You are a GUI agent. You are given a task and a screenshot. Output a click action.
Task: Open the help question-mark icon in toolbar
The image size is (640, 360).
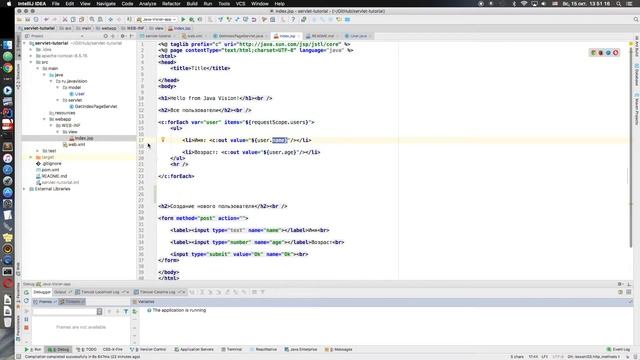[293, 19]
